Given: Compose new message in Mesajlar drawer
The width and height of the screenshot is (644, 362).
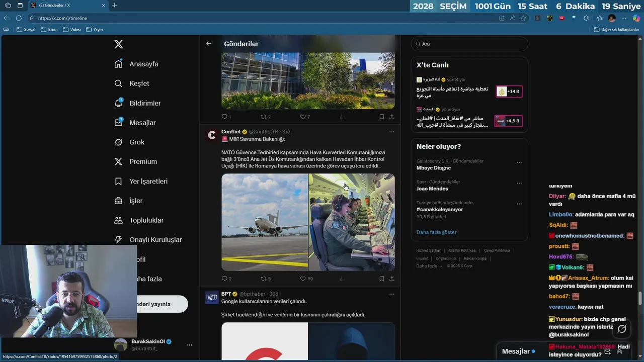Looking at the screenshot, I should [x=607, y=351].
